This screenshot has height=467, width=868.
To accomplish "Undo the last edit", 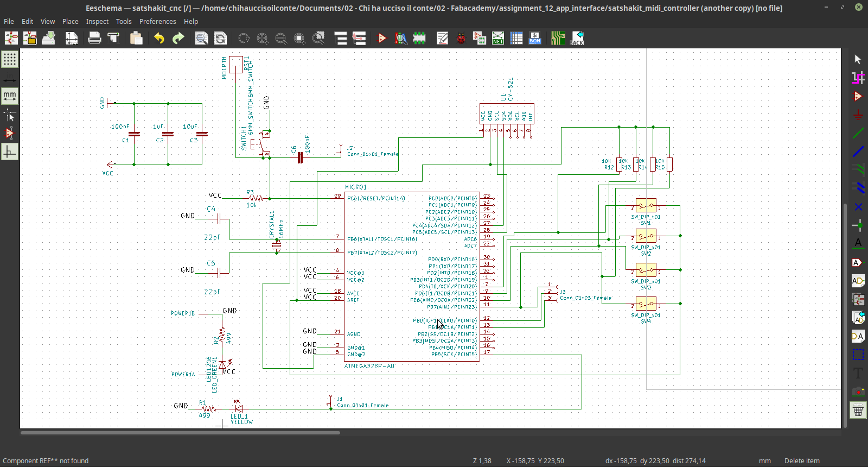I will point(159,38).
